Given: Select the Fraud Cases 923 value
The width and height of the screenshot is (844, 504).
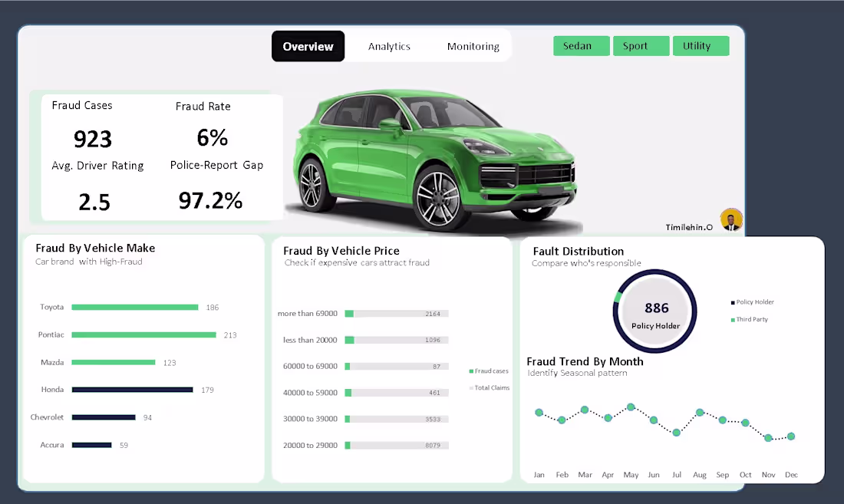Looking at the screenshot, I should pyautogui.click(x=93, y=140).
